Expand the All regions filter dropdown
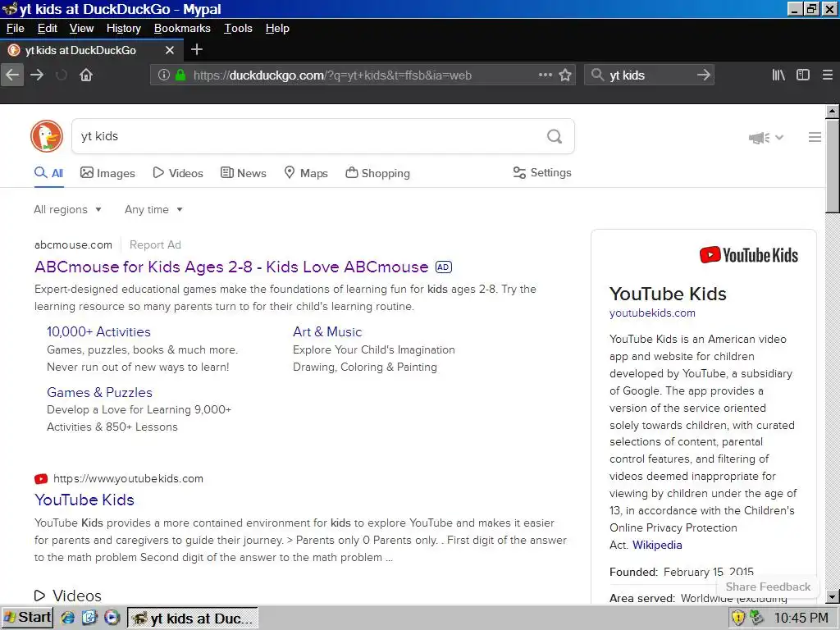840x630 pixels. tap(67, 209)
